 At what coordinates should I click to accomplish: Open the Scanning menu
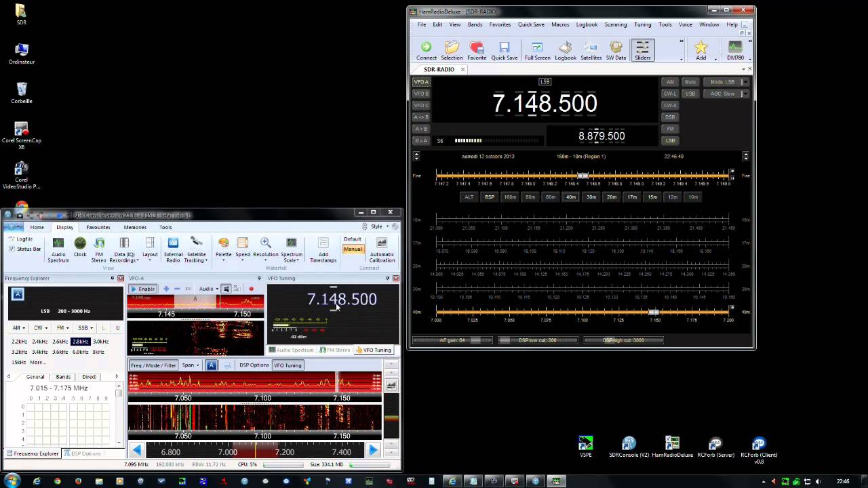(616, 24)
